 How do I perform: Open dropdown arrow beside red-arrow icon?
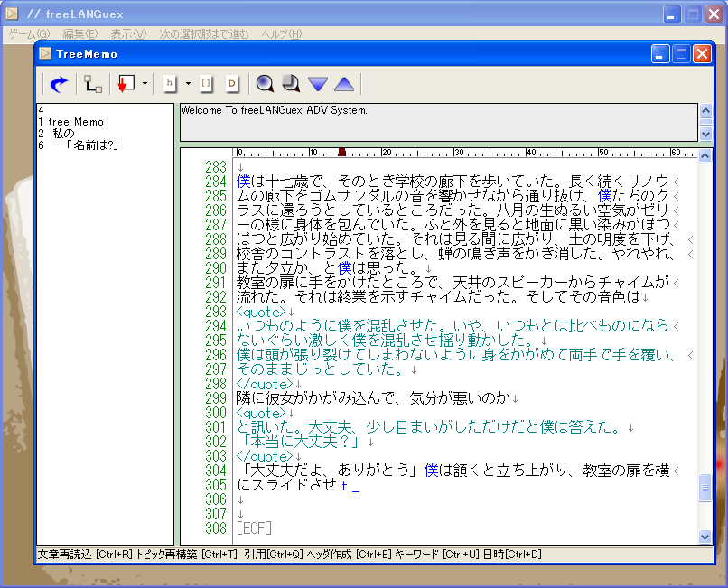tap(145, 84)
